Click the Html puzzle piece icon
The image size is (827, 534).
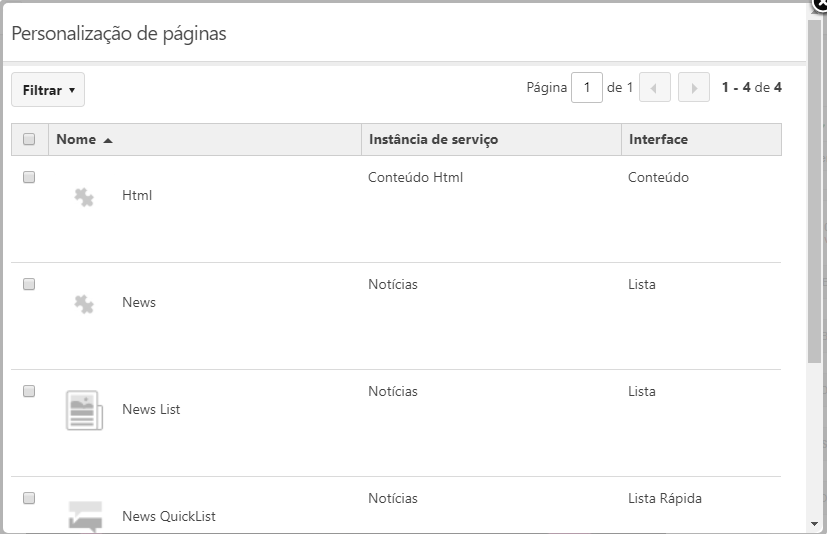point(84,197)
